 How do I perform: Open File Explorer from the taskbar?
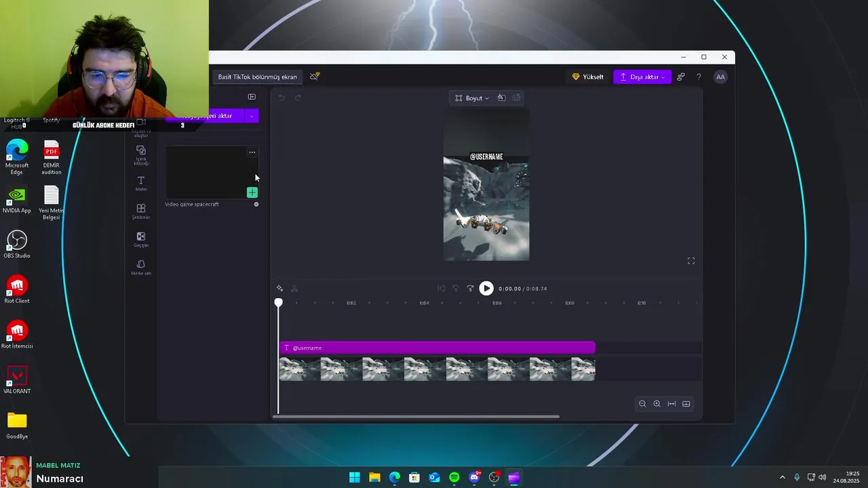pos(374,478)
